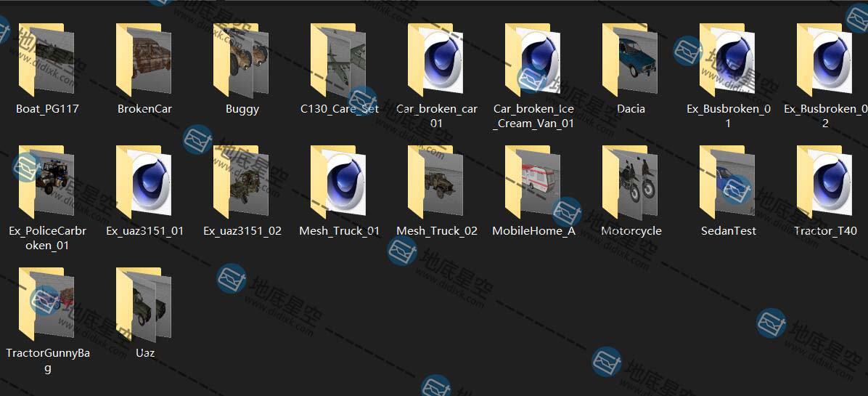Select the BrokenCar folder icon

click(144, 60)
